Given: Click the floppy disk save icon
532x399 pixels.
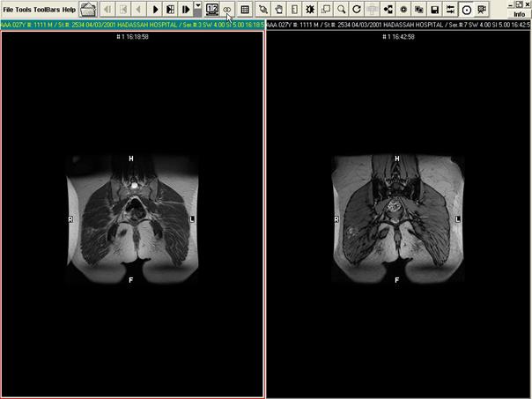Looking at the screenshot, I should pos(435,9).
